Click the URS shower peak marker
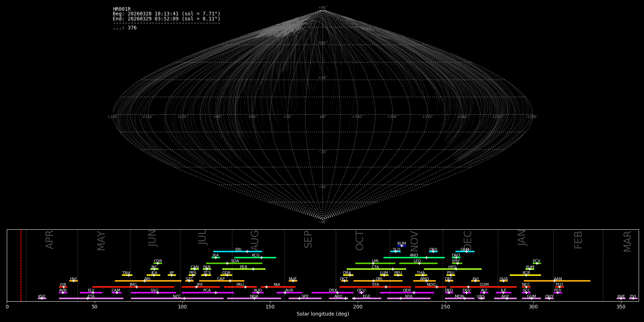644x322 pixels. click(x=481, y=298)
